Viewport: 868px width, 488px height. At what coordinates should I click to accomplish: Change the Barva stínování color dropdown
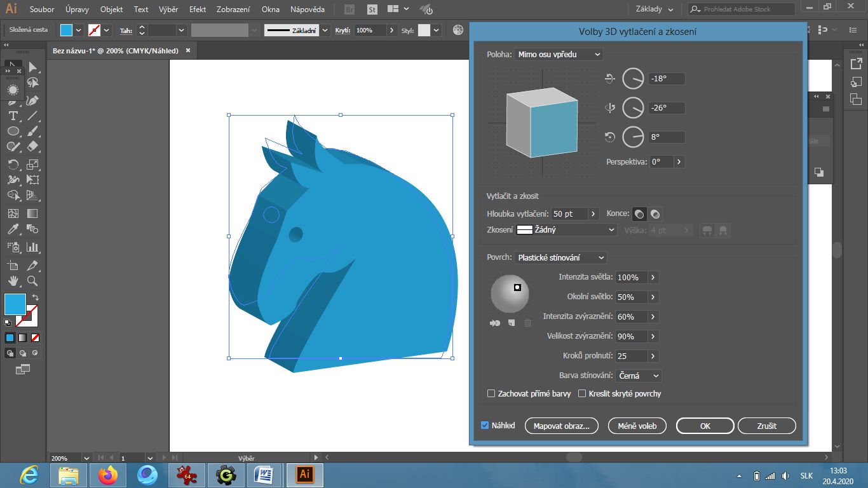pos(638,376)
